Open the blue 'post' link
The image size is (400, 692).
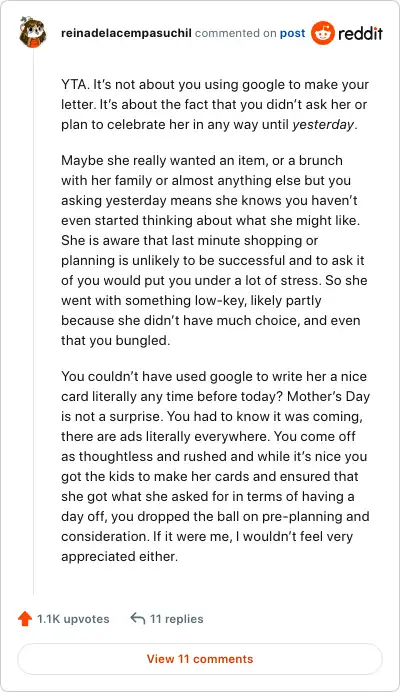tap(292, 33)
